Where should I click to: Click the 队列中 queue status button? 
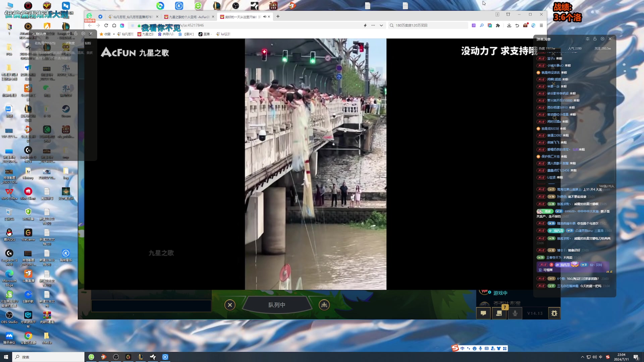[x=277, y=305]
